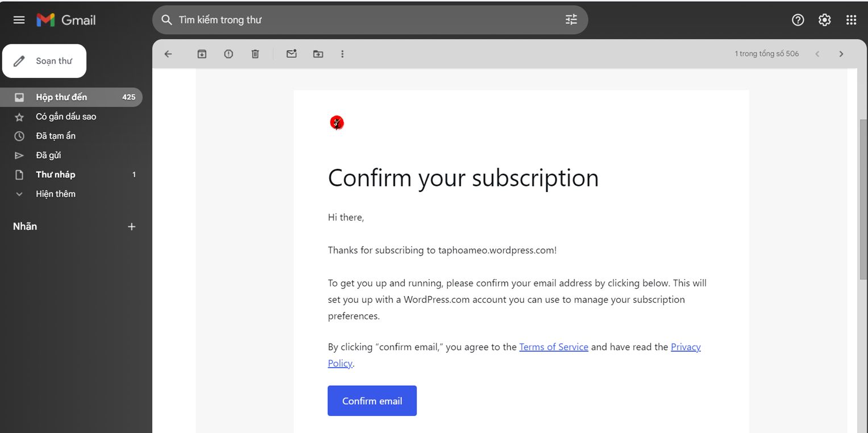Open the Move to folder icon
This screenshot has width=868, height=433.
pyautogui.click(x=318, y=54)
